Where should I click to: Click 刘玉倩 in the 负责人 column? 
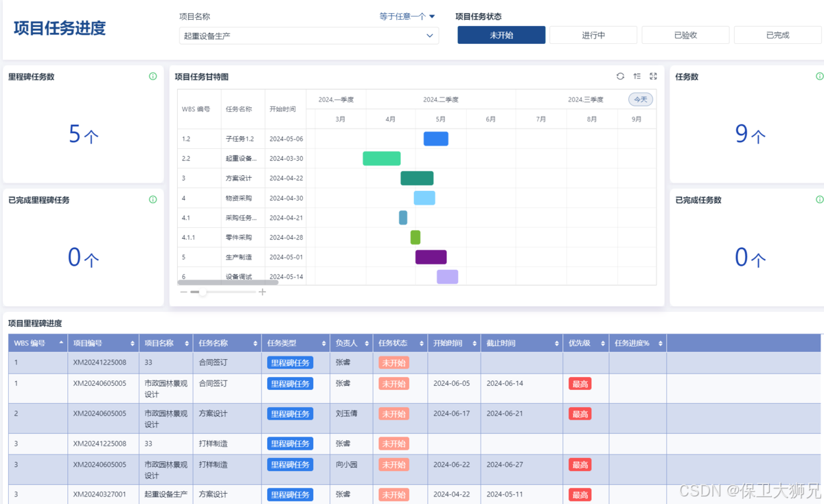[346, 413]
